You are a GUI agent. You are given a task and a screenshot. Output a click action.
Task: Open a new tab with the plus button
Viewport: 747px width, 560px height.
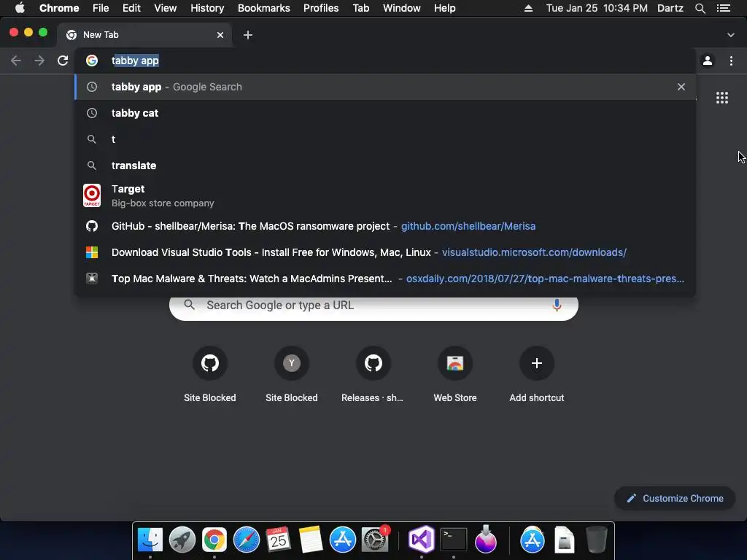248,35
